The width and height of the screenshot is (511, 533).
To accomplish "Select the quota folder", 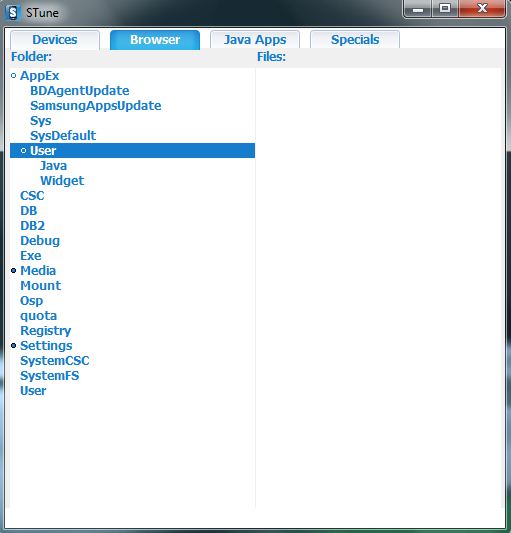I will point(38,315).
